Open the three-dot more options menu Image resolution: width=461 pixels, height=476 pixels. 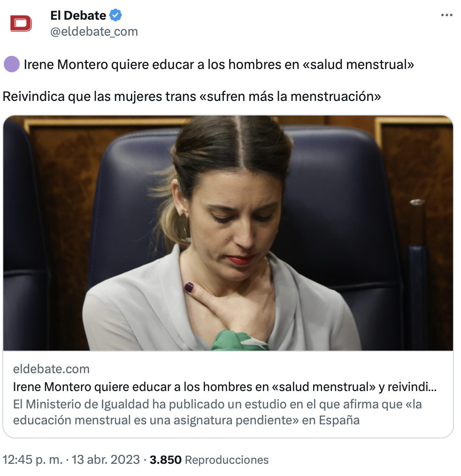447,15
